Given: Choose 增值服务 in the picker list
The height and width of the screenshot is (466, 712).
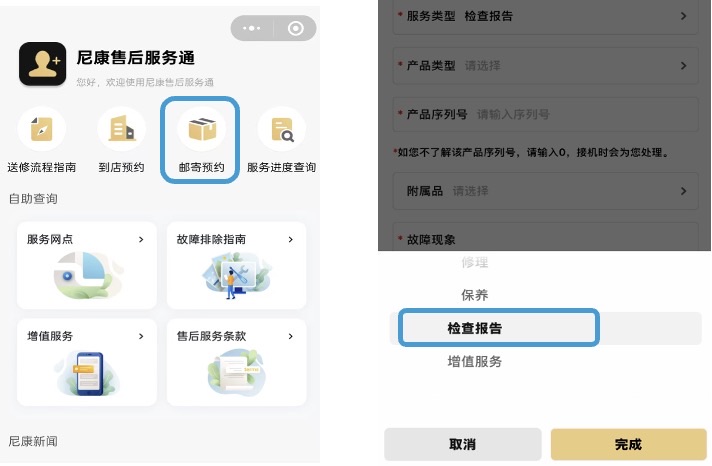Looking at the screenshot, I should coord(475,361).
